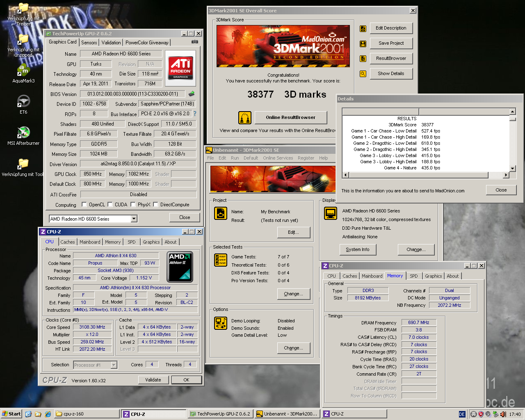Click the Show Details button
The height and width of the screenshot is (420, 525).
tap(391, 73)
